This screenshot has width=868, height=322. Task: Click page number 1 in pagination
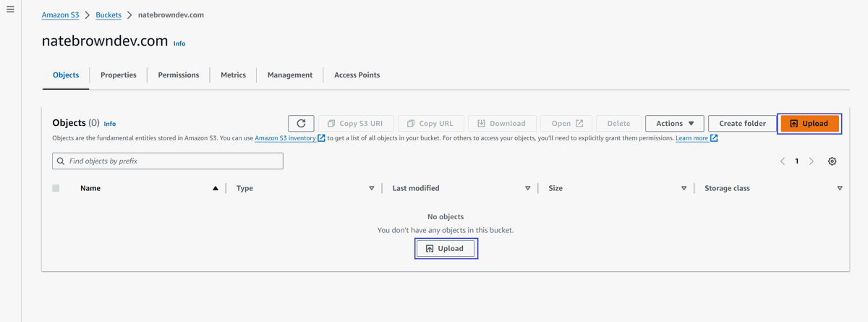[x=797, y=161]
